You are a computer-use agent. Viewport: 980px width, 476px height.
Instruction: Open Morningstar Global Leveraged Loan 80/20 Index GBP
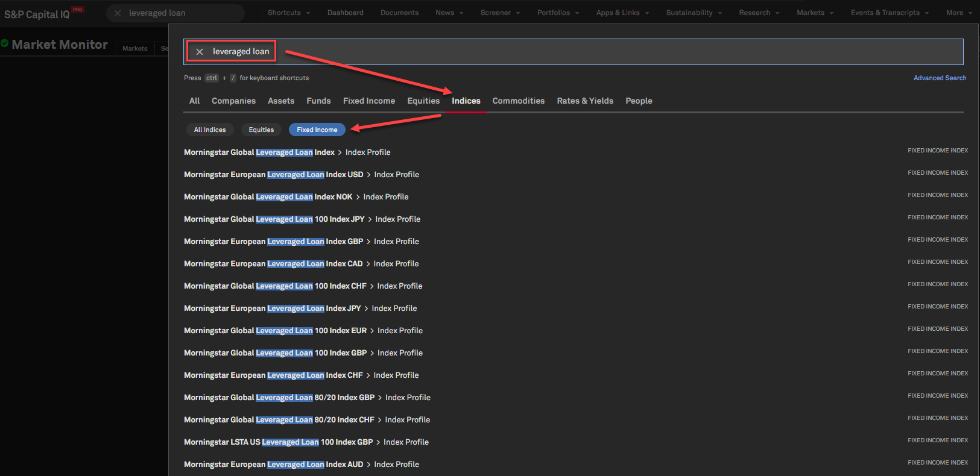pos(307,398)
